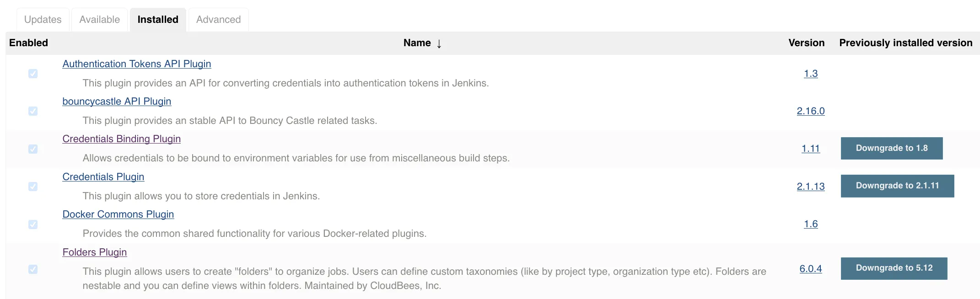Select the Installed tab

click(x=158, y=20)
